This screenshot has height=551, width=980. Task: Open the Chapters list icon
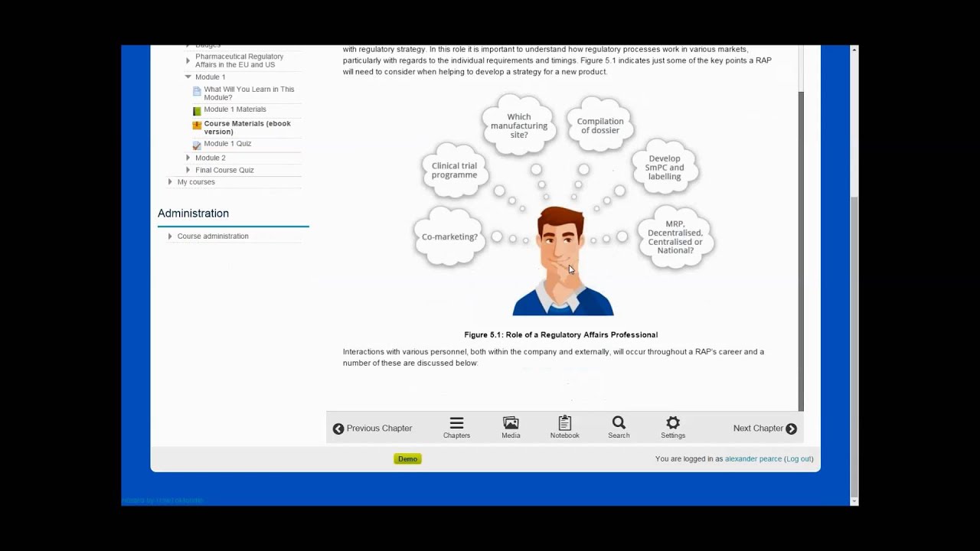click(x=456, y=423)
